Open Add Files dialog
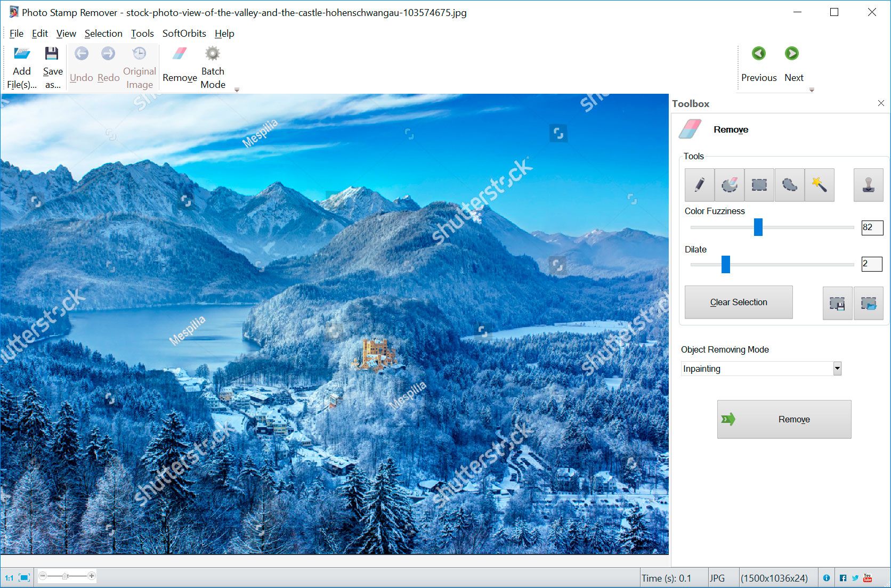This screenshot has height=588, width=891. (21, 64)
